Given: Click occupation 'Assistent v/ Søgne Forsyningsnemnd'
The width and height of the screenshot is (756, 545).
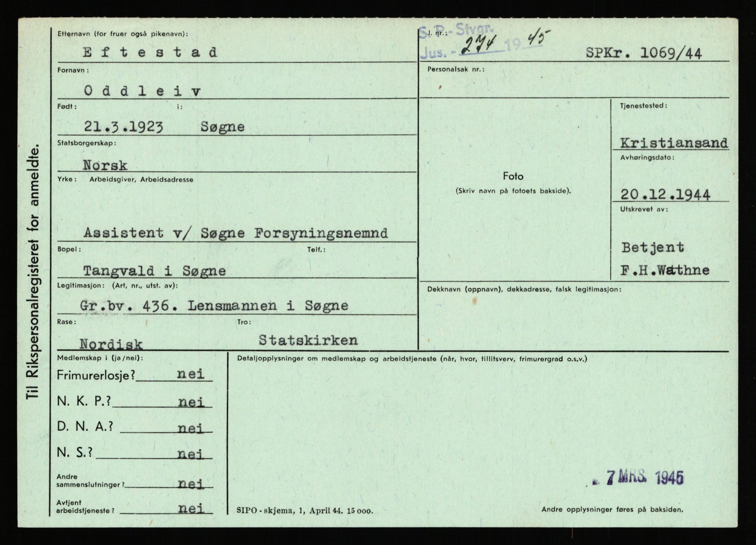Looking at the screenshot, I should (236, 233).
